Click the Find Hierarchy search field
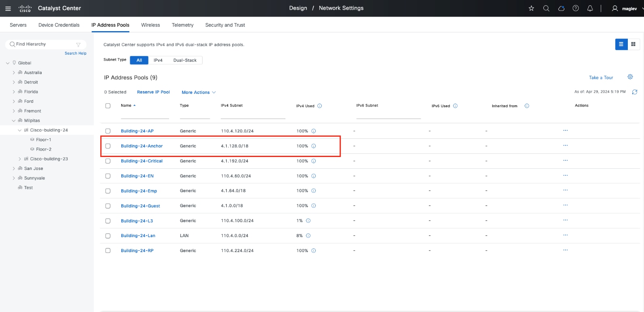The width and height of the screenshot is (644, 312). tap(44, 45)
